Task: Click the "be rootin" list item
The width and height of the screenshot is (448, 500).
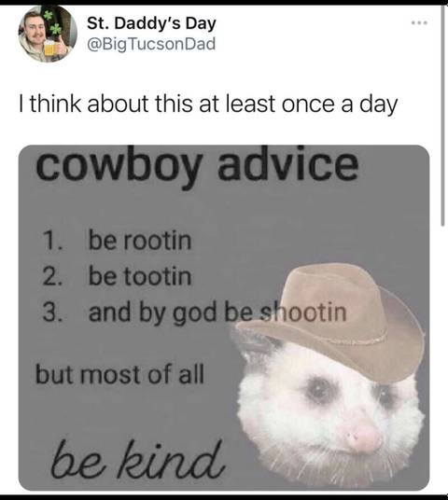Action: coord(140,241)
